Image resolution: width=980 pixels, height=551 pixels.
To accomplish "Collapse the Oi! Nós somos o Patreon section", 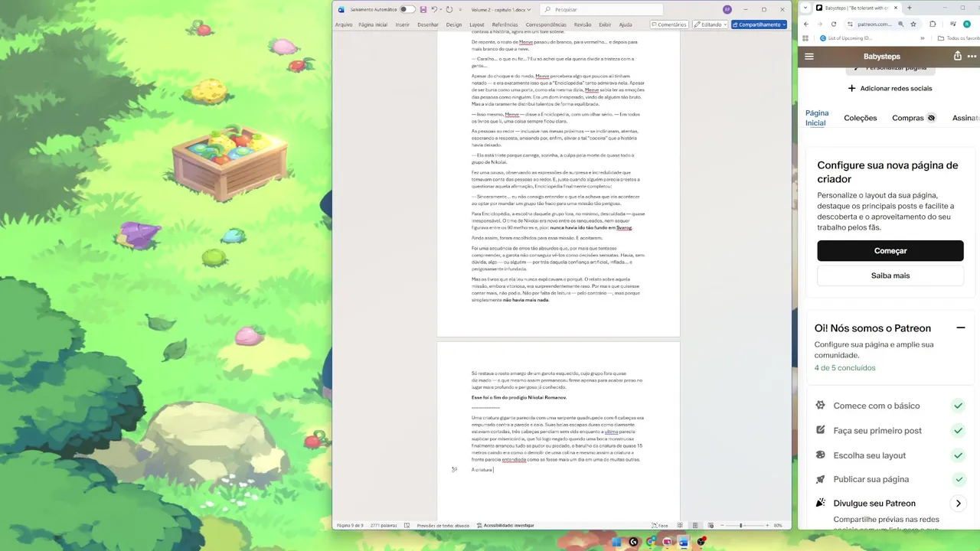I will point(960,328).
